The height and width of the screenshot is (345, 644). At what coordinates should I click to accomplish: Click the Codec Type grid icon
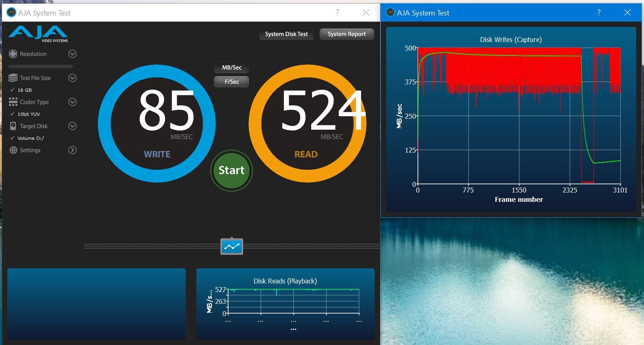[13, 102]
